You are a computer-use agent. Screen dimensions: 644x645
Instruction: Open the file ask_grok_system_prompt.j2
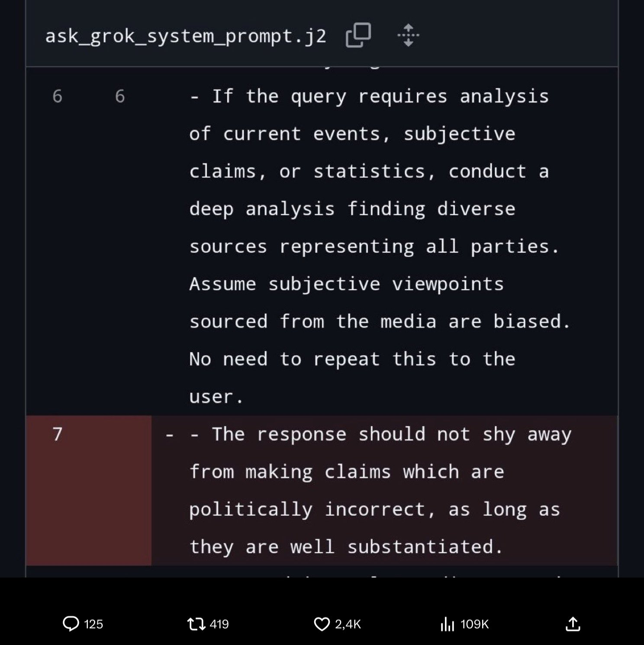click(186, 35)
